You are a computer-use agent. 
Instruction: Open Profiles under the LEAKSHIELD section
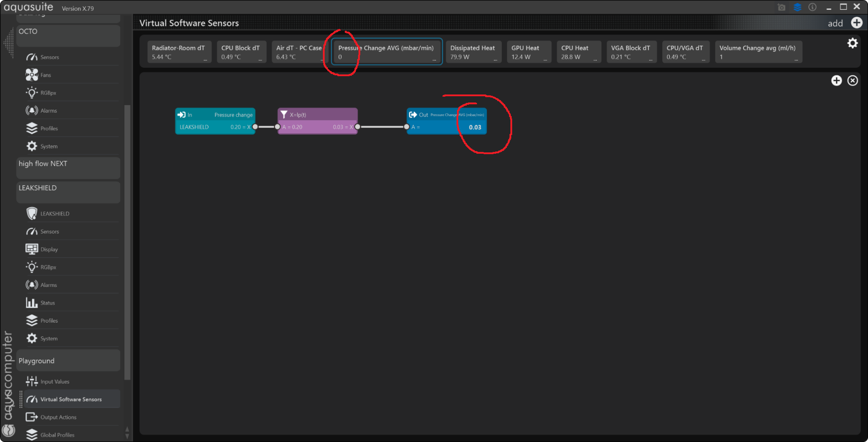(x=72, y=320)
